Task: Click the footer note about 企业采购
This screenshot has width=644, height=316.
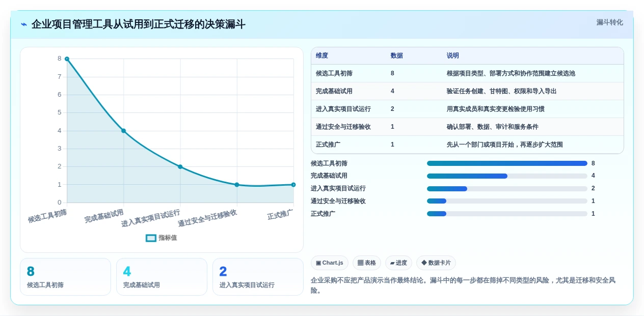Action: [x=463, y=285]
